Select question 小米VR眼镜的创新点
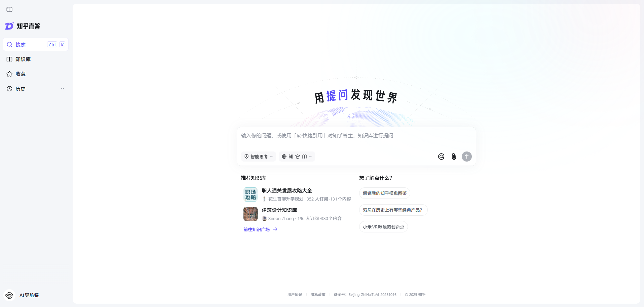The width and height of the screenshot is (644, 307). click(383, 227)
